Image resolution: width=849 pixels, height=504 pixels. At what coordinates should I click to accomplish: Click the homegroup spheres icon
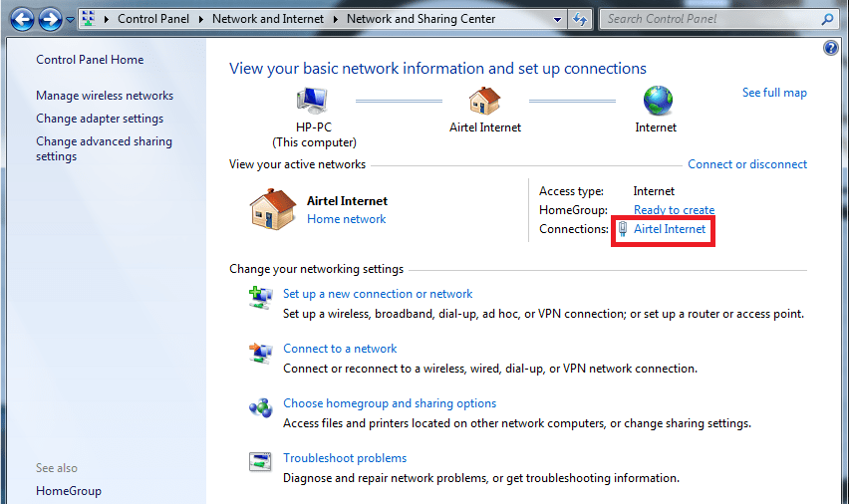(260, 407)
